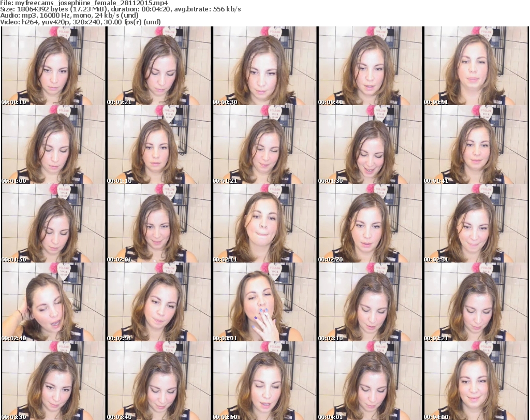
Task: Select the 'Size: 18064392 bytes' info line
Action: [120, 9]
